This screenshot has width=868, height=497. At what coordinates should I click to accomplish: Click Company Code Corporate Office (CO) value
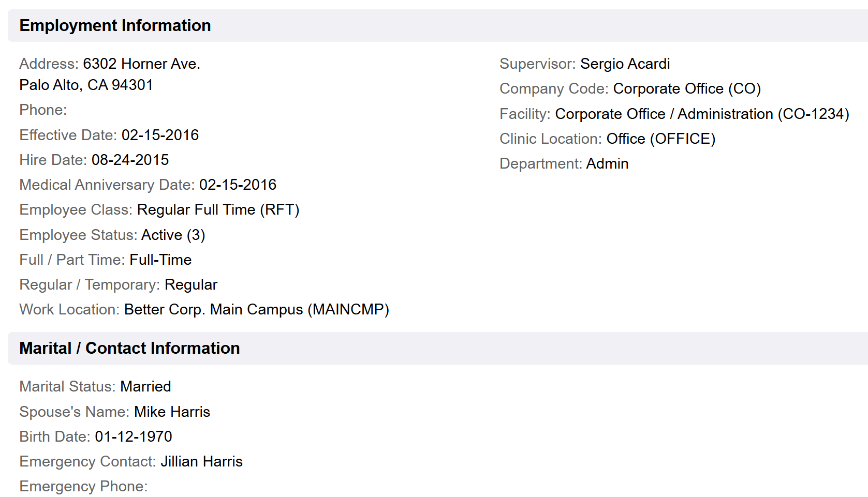[686, 88]
